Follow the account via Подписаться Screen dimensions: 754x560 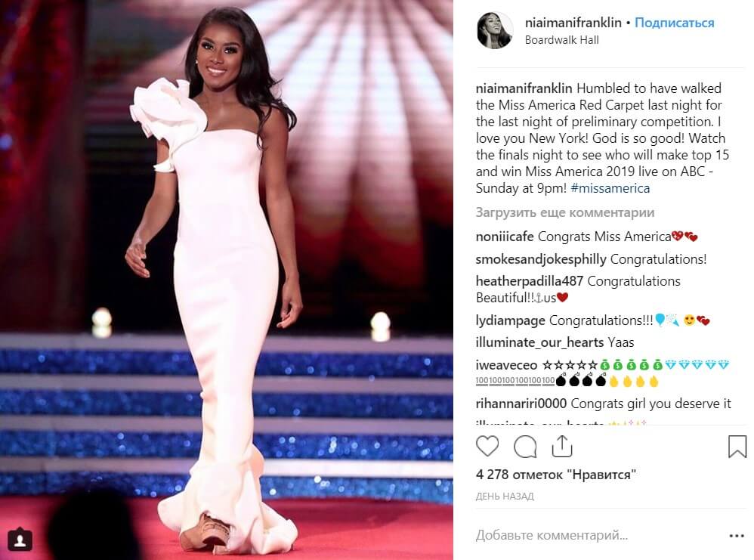pyautogui.click(x=674, y=23)
